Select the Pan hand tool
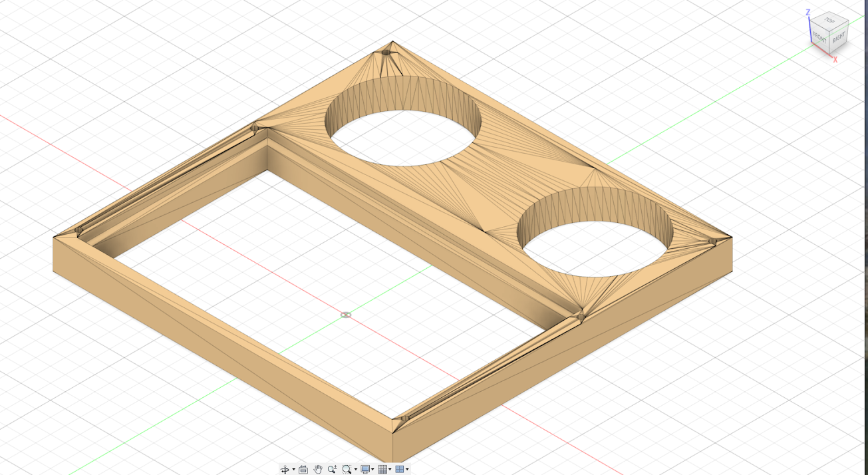868x475 pixels. (318, 470)
